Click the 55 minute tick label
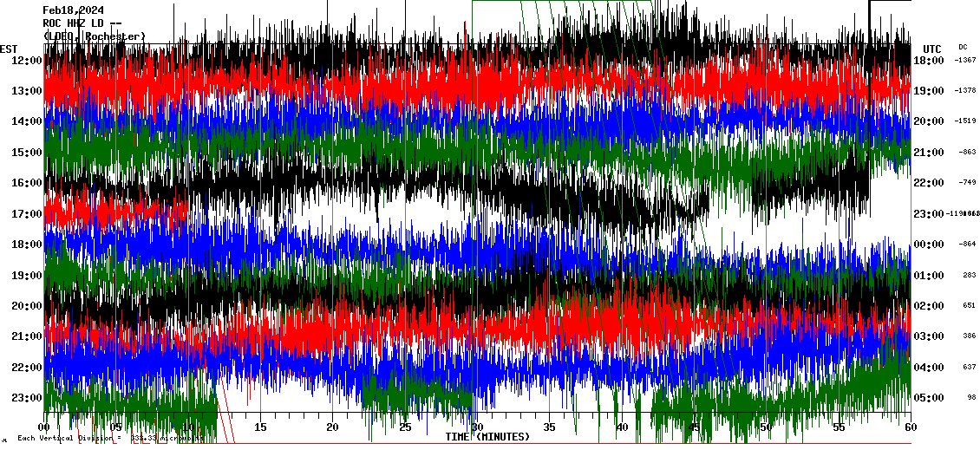Screen dimensions: 980x450 [838, 427]
